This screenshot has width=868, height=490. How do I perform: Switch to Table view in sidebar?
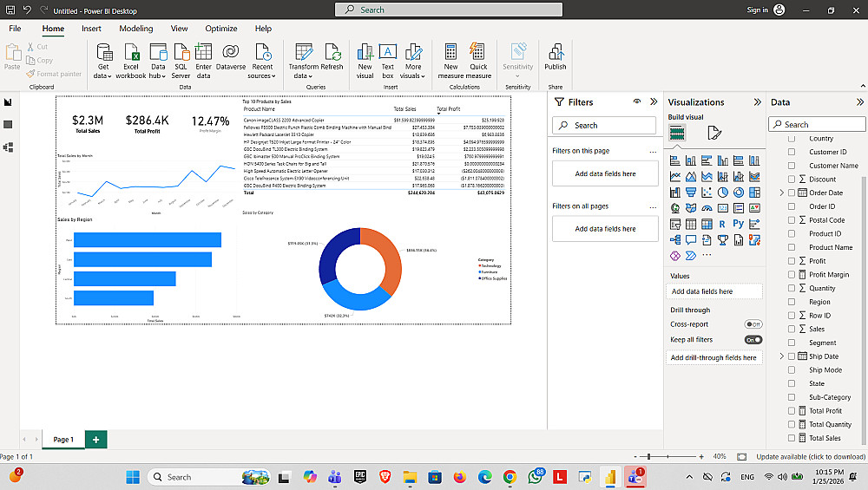coord(8,124)
